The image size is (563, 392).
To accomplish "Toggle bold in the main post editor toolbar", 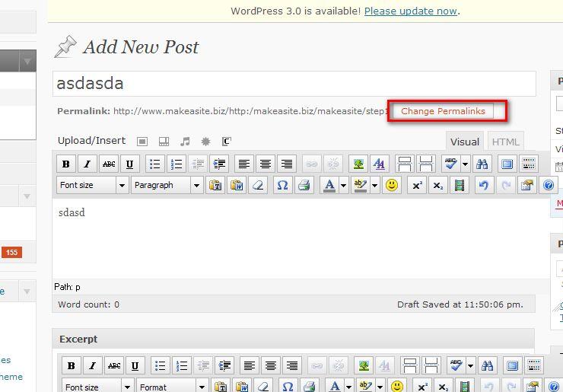I will point(66,164).
